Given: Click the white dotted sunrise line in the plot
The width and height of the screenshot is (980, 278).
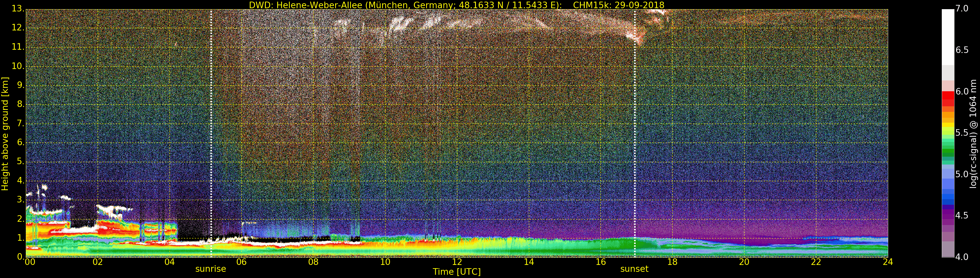Looking at the screenshot, I should point(211,133).
